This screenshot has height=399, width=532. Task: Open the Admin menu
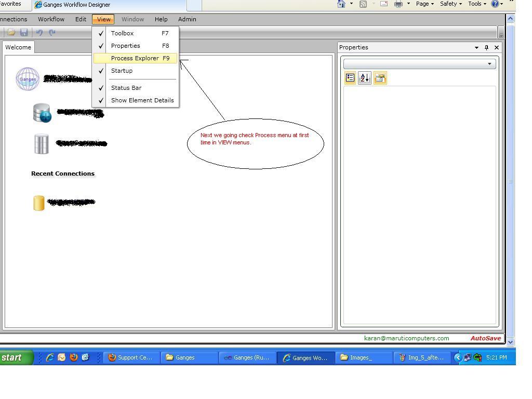pos(187,19)
